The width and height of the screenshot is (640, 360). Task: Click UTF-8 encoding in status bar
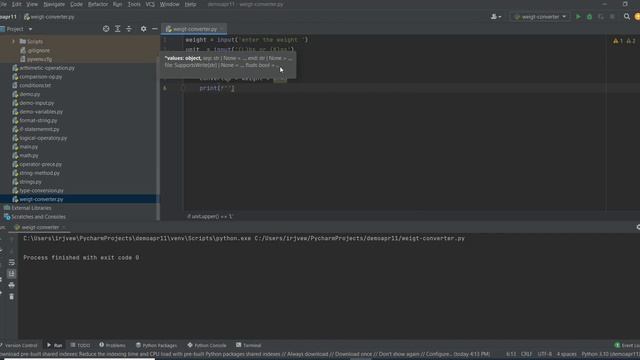pyautogui.click(x=544, y=354)
